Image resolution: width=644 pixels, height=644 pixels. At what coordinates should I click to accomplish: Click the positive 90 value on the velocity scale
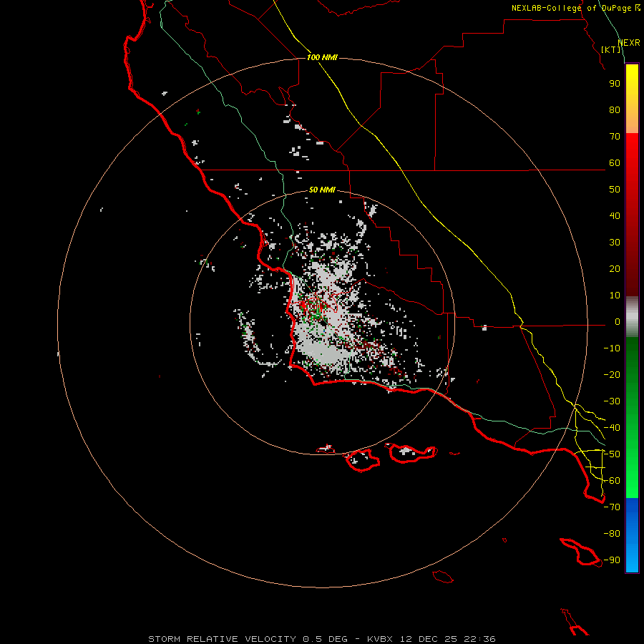point(615,84)
